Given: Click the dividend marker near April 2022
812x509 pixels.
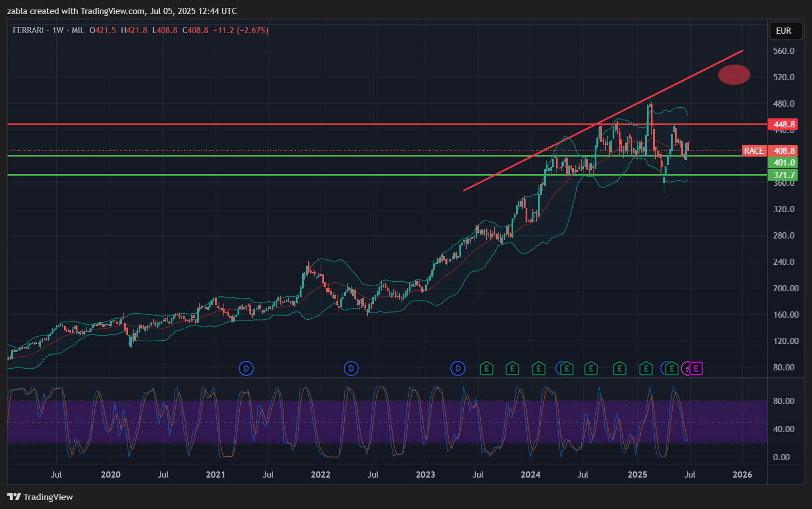Looking at the screenshot, I should pos(351,369).
